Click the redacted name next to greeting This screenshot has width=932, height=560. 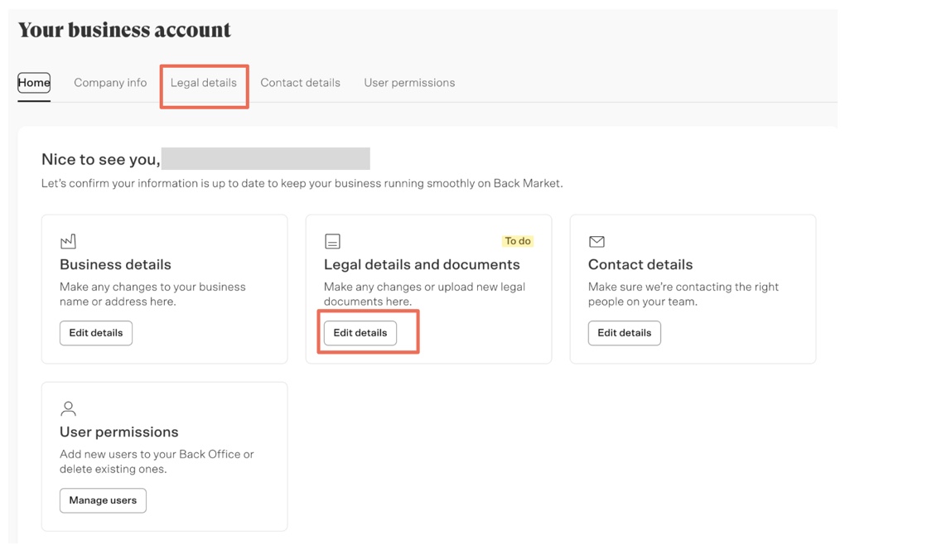click(x=265, y=159)
